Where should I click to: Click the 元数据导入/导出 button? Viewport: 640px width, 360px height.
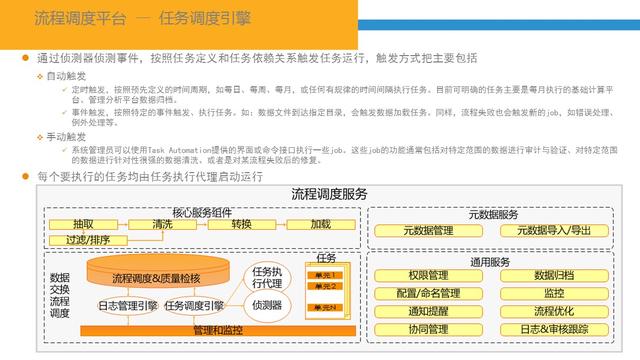554,231
